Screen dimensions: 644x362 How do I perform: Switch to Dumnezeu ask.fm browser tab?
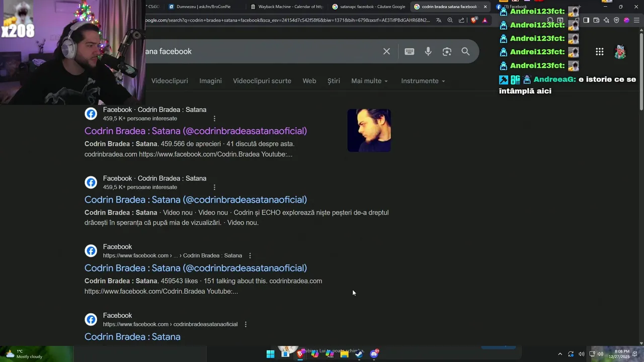(203, 7)
